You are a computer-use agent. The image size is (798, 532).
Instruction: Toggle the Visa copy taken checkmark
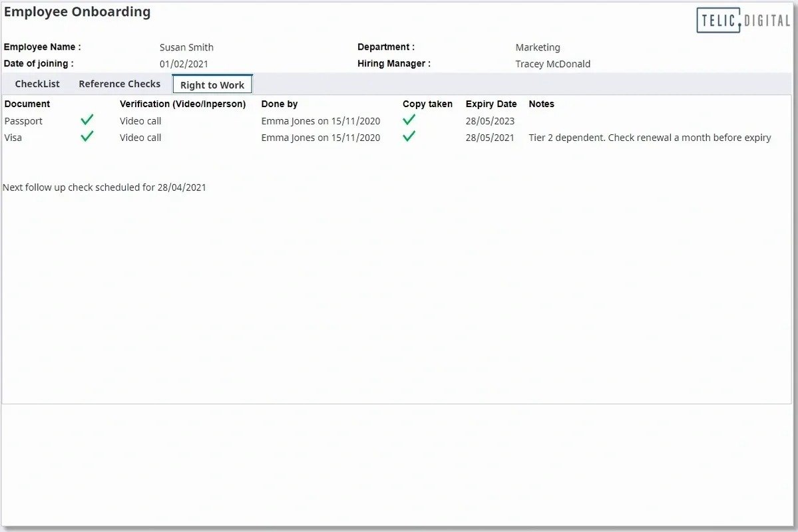click(409, 137)
